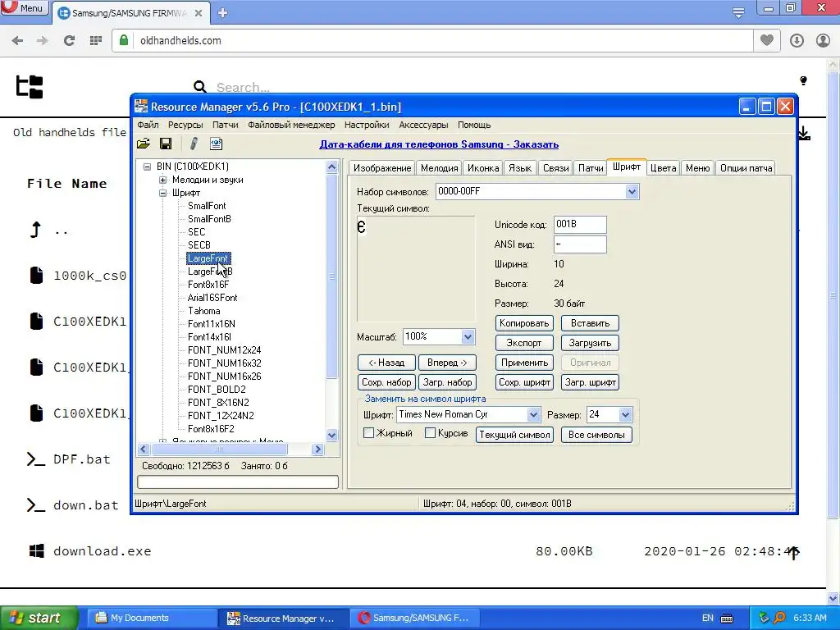Open the Windows start button
The height and width of the screenshot is (630, 840).
[x=39, y=619]
